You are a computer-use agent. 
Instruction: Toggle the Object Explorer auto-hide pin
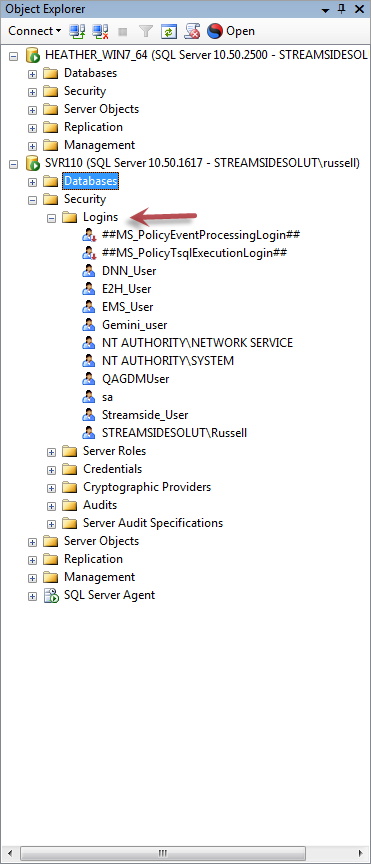[343, 9]
